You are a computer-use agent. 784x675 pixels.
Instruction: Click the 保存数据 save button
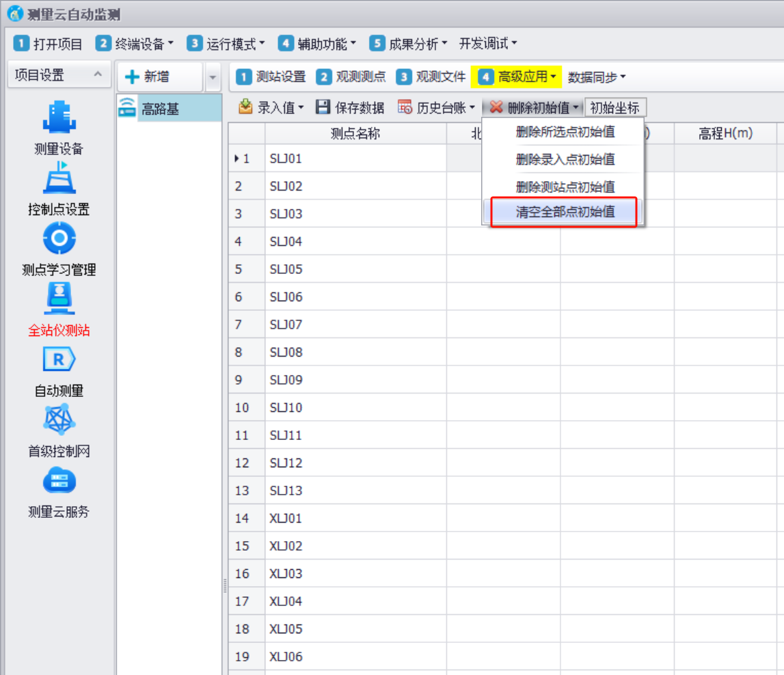(350, 108)
